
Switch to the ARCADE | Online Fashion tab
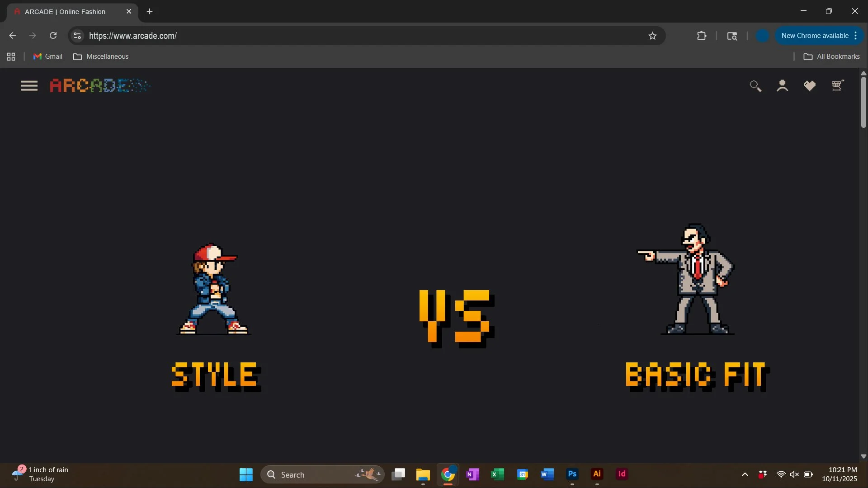coord(66,12)
